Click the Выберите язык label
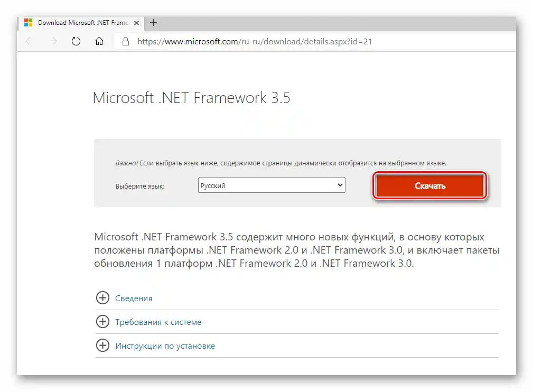The width and height of the screenshot is (533, 392). pyautogui.click(x=140, y=186)
